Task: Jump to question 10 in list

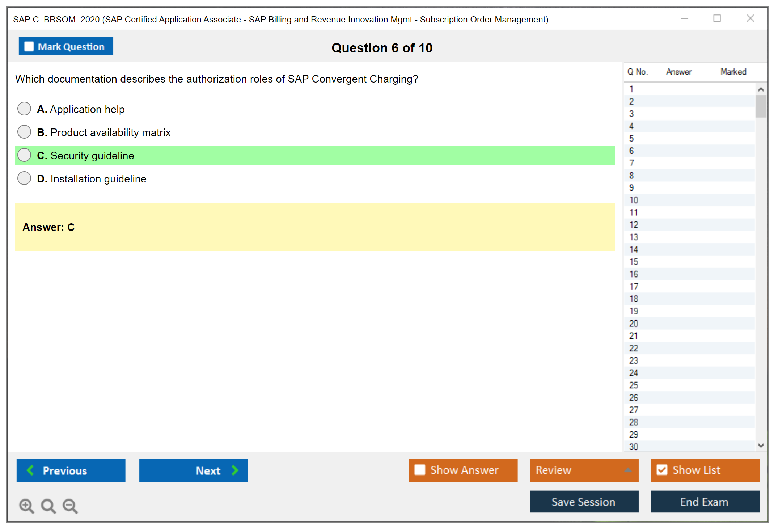Action: click(634, 200)
